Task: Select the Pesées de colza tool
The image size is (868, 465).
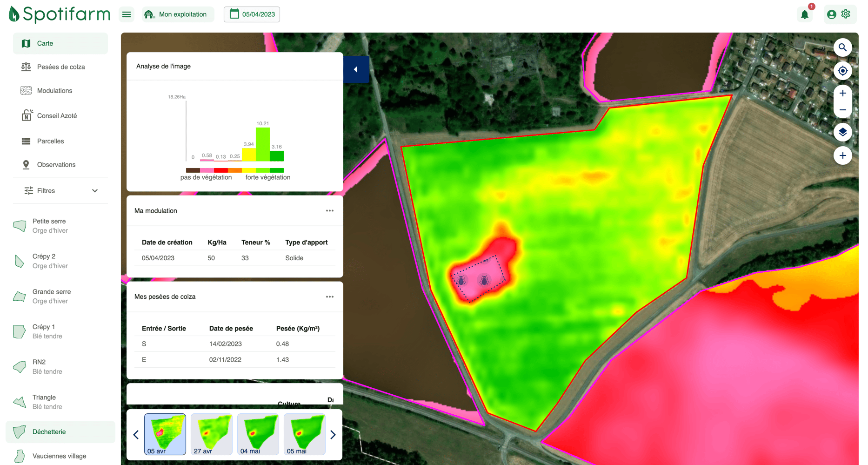Action: pos(60,67)
